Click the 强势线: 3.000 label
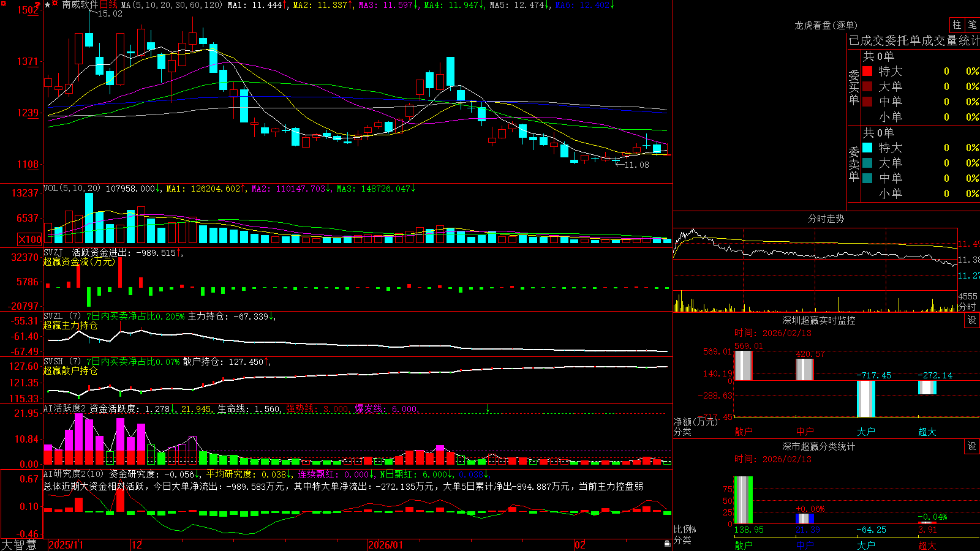Image resolution: width=980 pixels, height=551 pixels. point(318,409)
